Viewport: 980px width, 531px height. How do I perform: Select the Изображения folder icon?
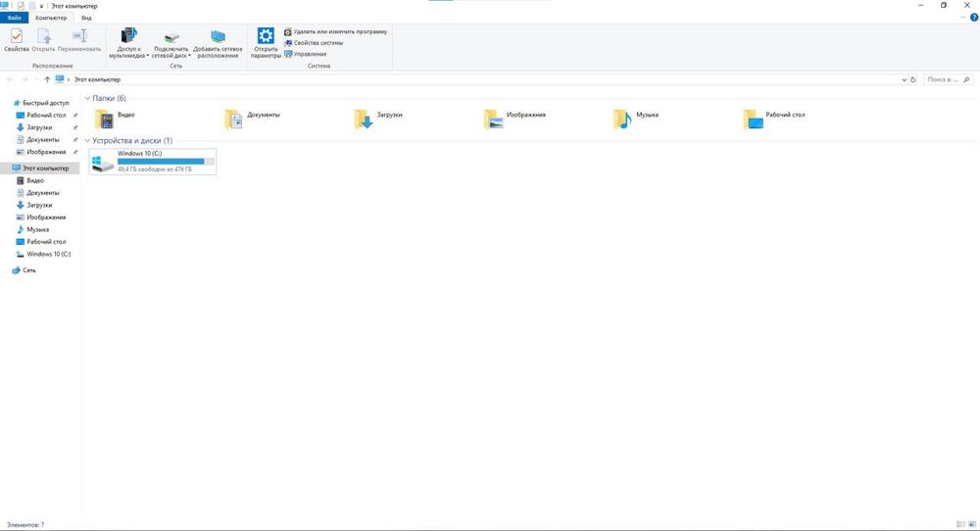493,119
